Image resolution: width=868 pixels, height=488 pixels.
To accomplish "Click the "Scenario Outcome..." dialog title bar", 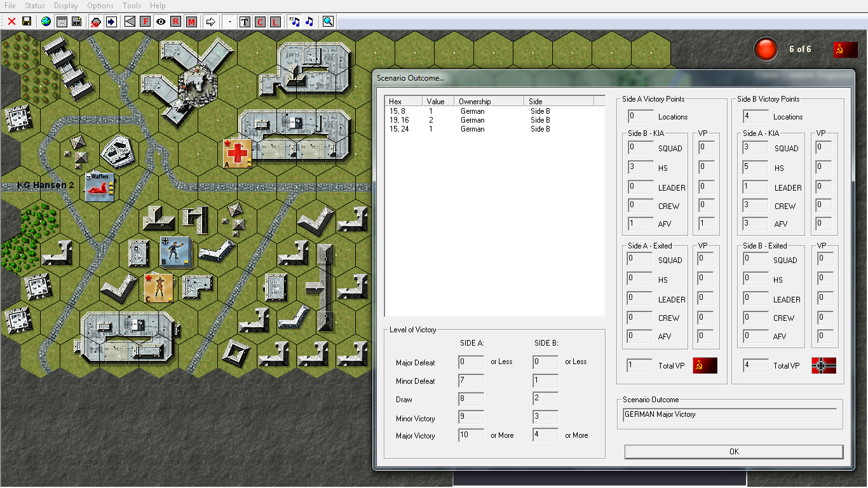I will click(x=613, y=78).
